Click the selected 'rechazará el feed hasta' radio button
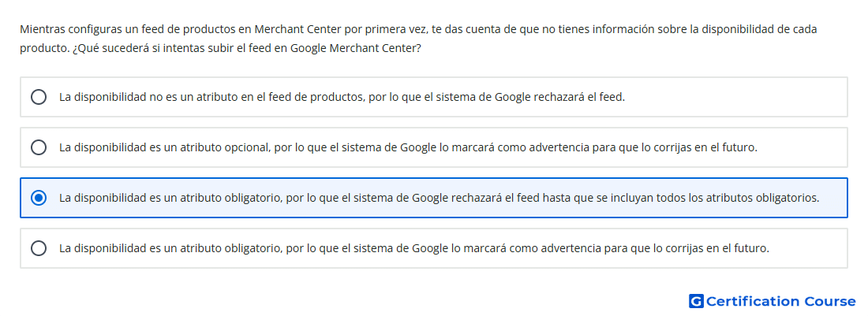The height and width of the screenshot is (316, 868). (x=39, y=198)
